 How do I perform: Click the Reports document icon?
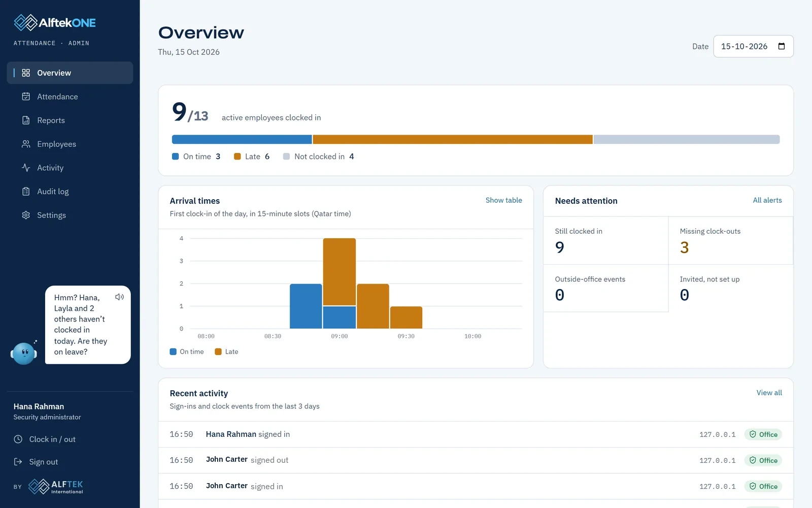[x=26, y=120]
